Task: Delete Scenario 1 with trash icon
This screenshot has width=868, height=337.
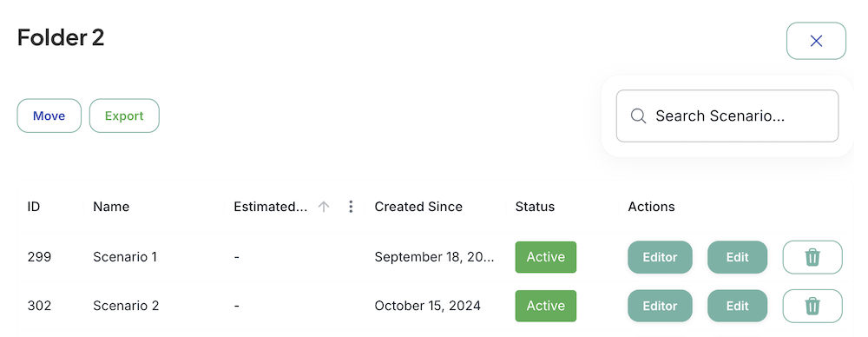Action: coord(812,257)
